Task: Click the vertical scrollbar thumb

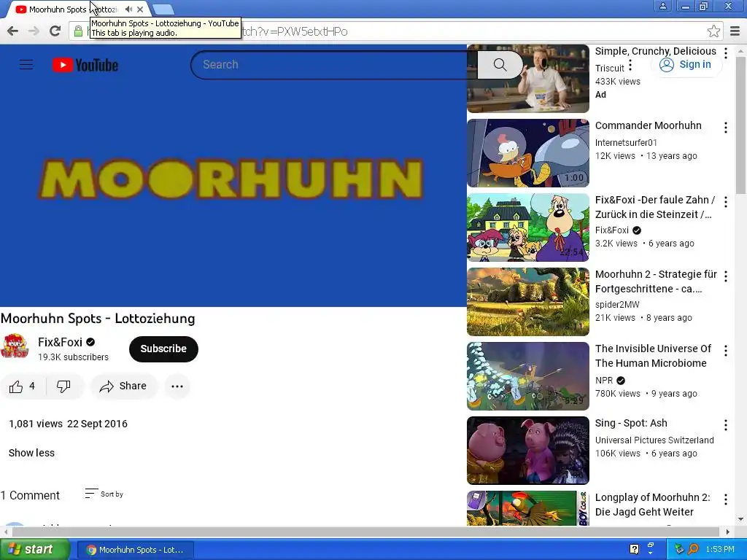Action: pos(740,125)
